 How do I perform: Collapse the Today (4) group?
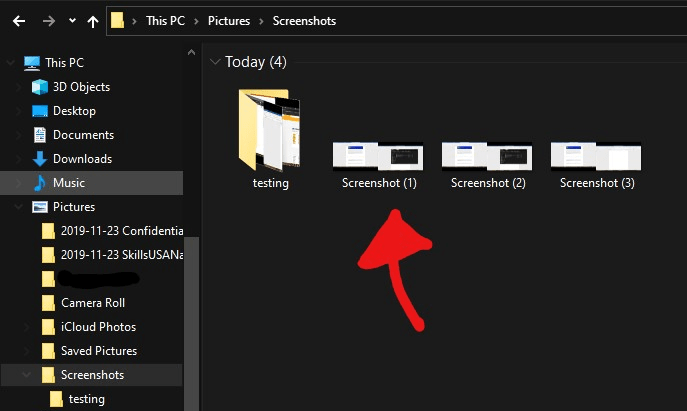coord(215,62)
